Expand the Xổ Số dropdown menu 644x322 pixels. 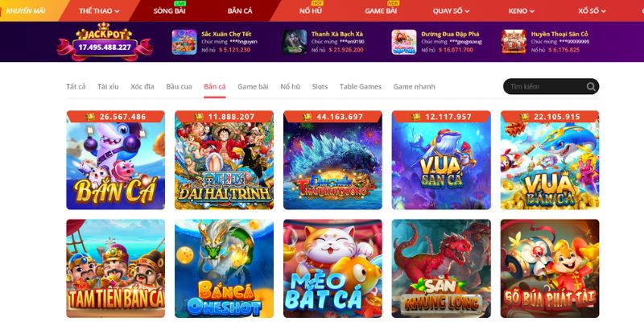(x=592, y=11)
